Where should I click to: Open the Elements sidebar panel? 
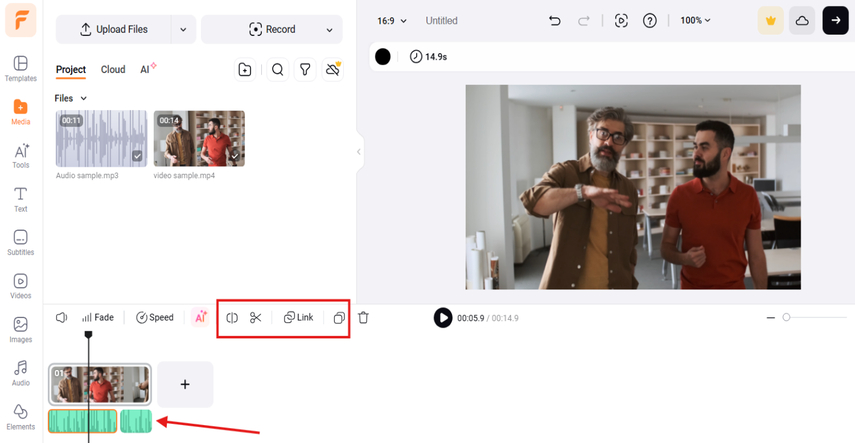[21, 417]
